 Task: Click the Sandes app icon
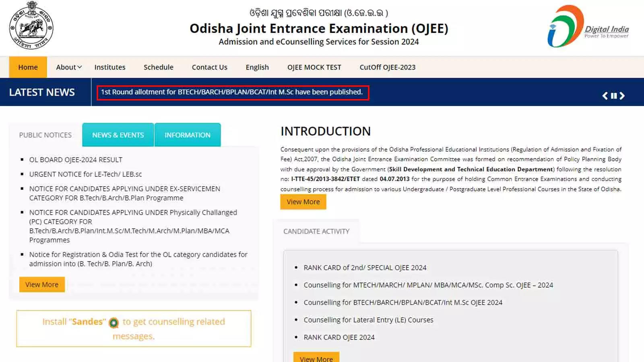114,323
